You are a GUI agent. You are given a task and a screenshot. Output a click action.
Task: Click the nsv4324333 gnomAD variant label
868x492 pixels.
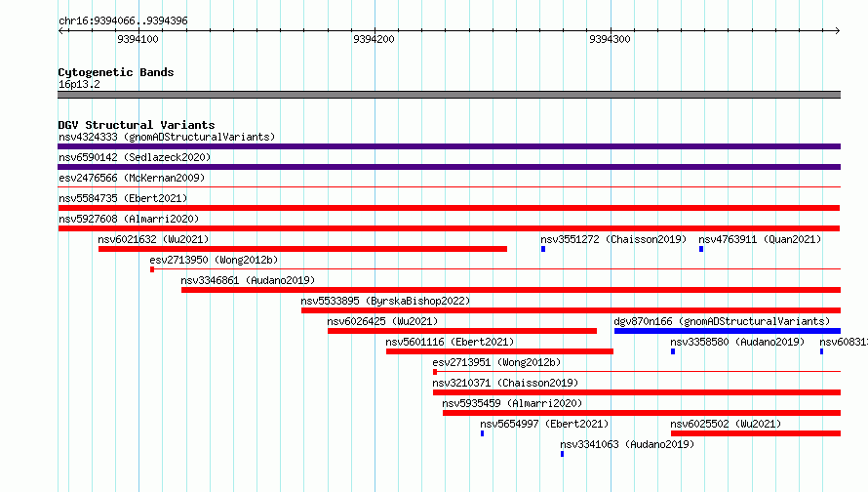click(x=167, y=137)
